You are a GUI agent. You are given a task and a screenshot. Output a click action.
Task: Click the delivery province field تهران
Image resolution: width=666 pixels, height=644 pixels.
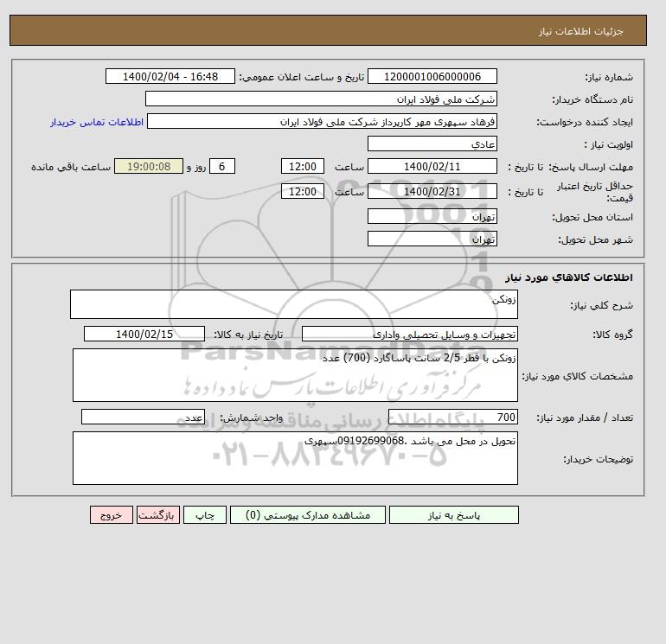point(432,216)
